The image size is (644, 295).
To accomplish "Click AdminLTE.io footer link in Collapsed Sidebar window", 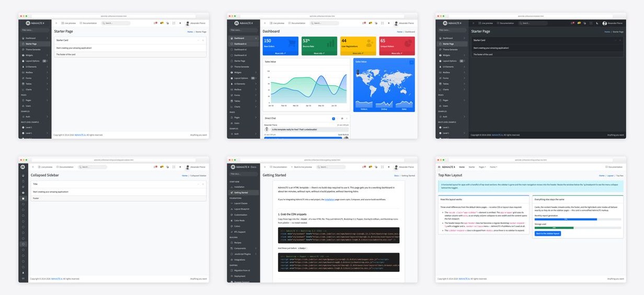I will pos(56,279).
